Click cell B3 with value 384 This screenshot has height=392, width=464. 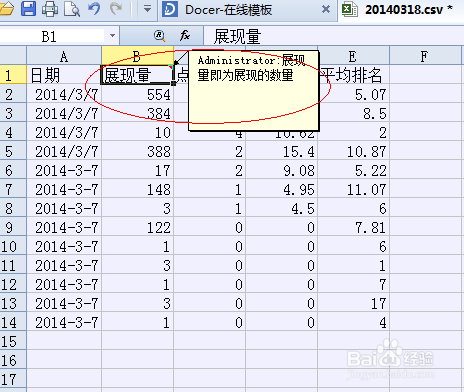[137, 112]
